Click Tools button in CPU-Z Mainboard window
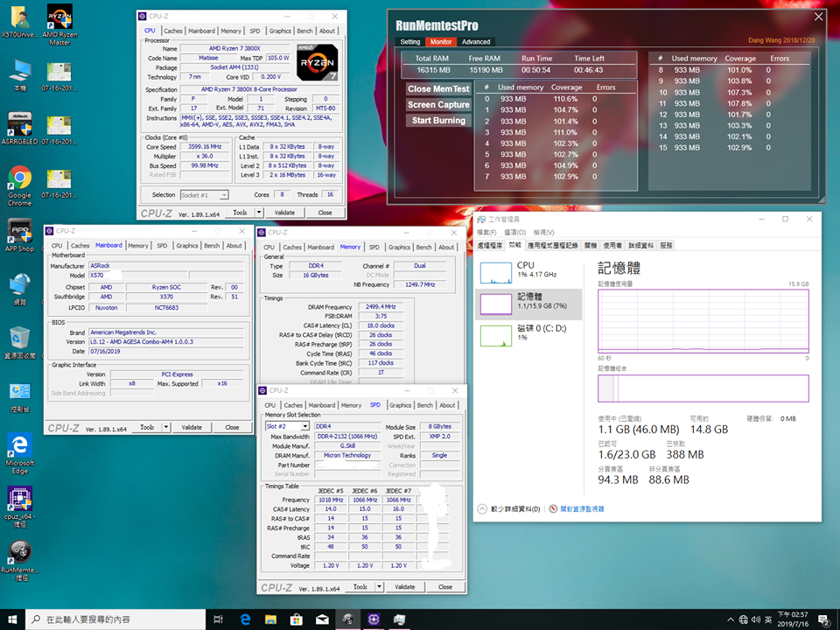The height and width of the screenshot is (630, 840). coord(147,428)
